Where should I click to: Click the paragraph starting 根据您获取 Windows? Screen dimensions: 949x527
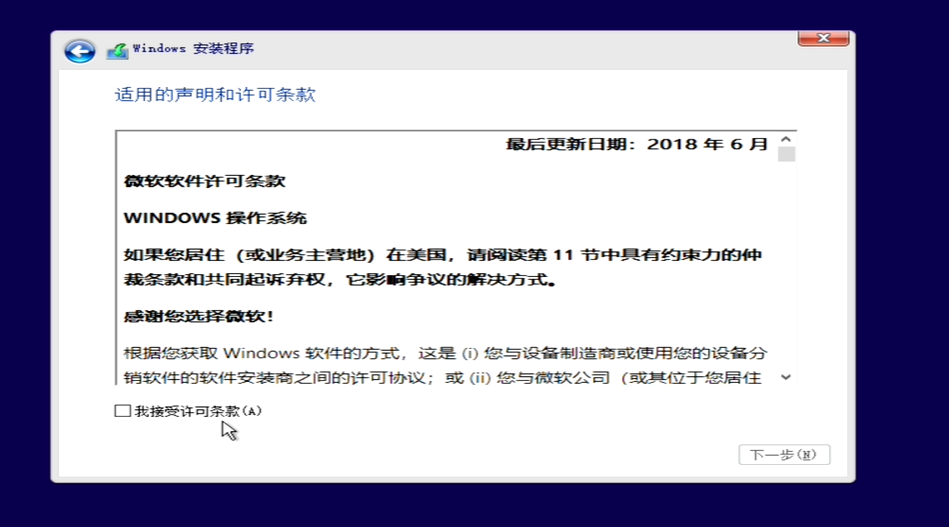click(445, 365)
